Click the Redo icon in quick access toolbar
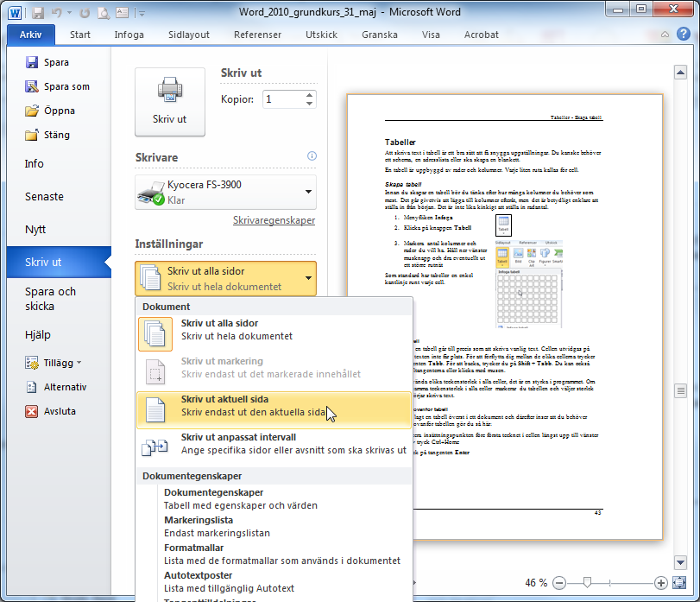The width and height of the screenshot is (700, 602). pos(85,12)
